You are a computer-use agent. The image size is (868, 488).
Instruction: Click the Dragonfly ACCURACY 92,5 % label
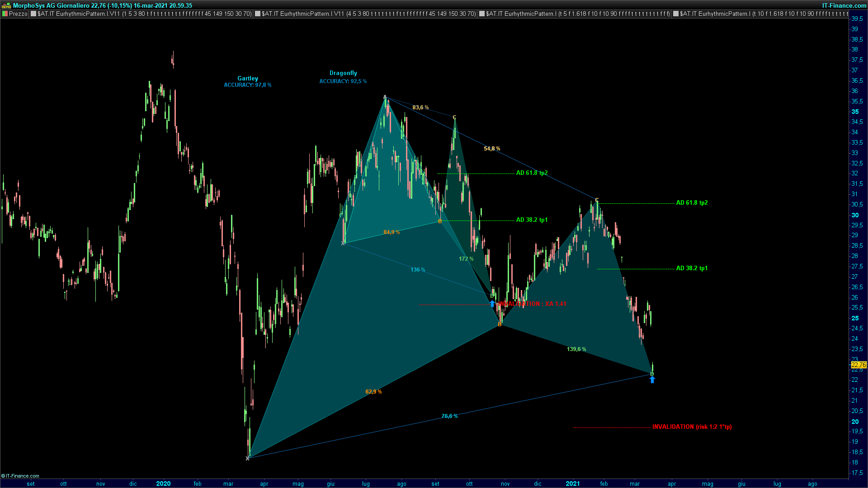[x=343, y=81]
